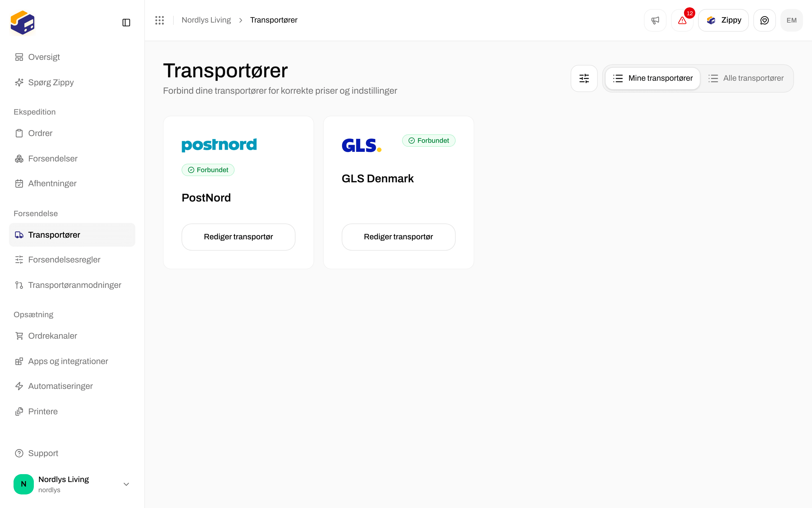
Task: Click the Forbundet badge on the PostNord card
Action: click(208, 170)
